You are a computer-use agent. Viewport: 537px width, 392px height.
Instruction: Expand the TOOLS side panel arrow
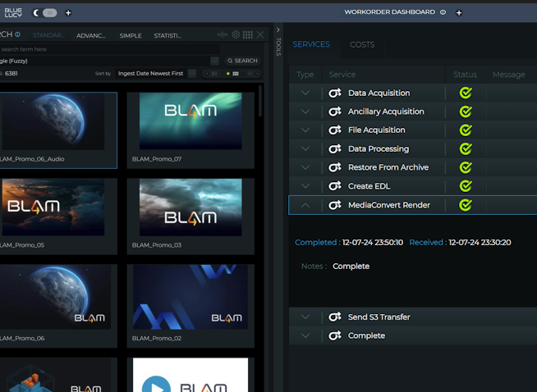point(278,30)
